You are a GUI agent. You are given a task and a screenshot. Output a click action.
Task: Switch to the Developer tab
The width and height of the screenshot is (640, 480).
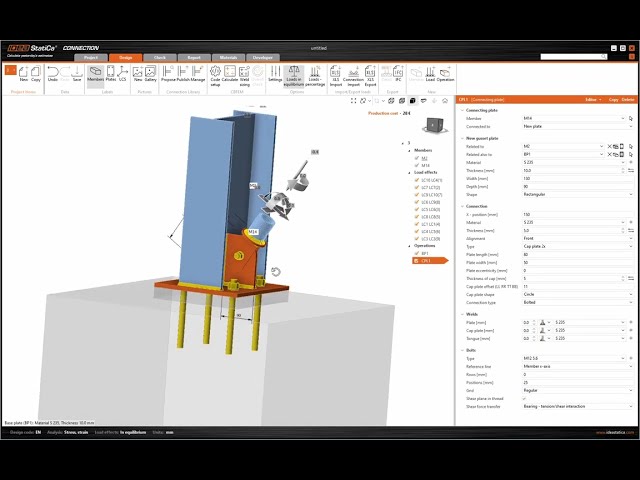pyautogui.click(x=263, y=58)
